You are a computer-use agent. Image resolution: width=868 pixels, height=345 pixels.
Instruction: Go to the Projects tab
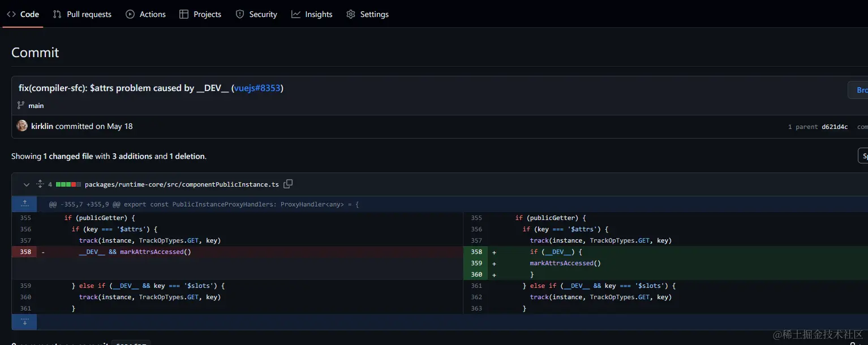pyautogui.click(x=200, y=14)
